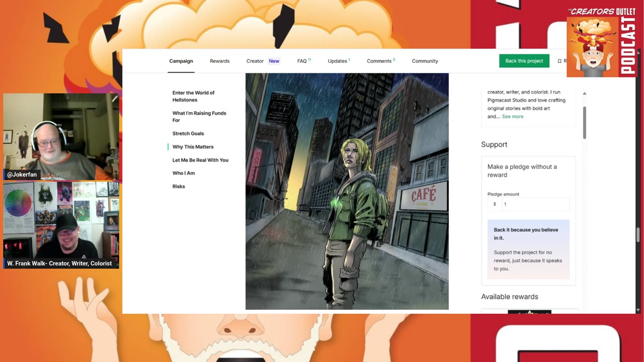
Task: Click the @Jokerfan webcam feed
Action: [61, 137]
